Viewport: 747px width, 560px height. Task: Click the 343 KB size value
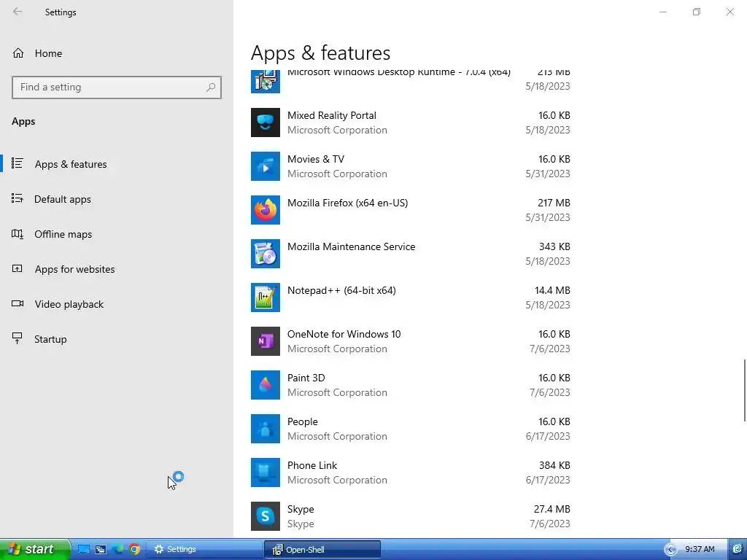click(x=554, y=246)
